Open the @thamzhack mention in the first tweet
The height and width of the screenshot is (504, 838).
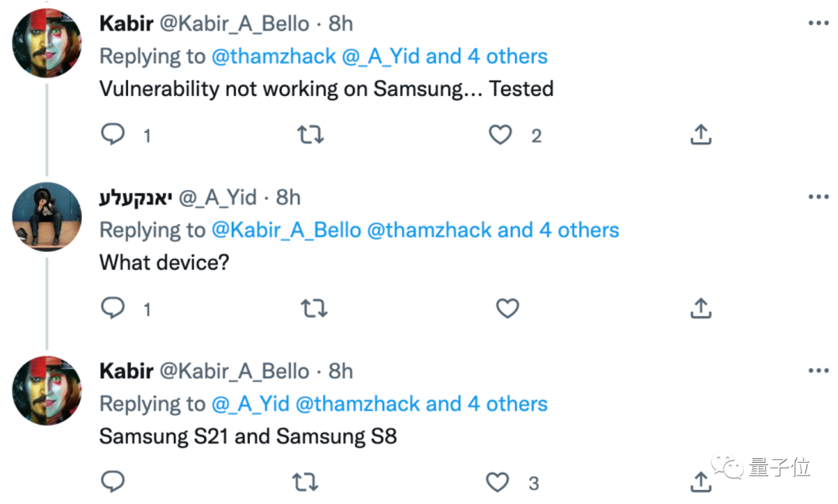(274, 57)
